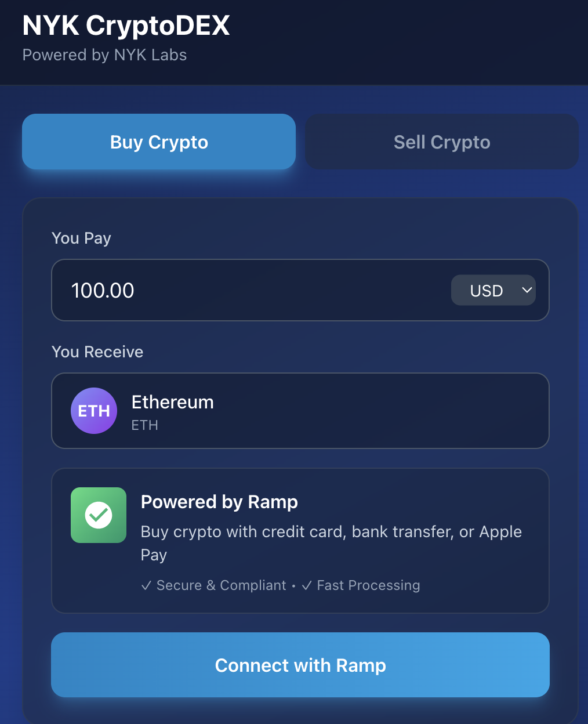The image size is (588, 724).
Task: Click the green Ramp checkmark icon
Action: click(99, 515)
